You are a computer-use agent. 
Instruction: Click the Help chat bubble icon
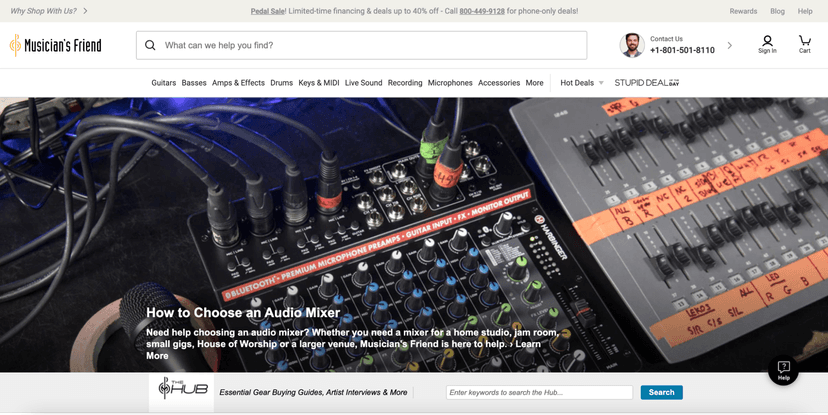[783, 370]
